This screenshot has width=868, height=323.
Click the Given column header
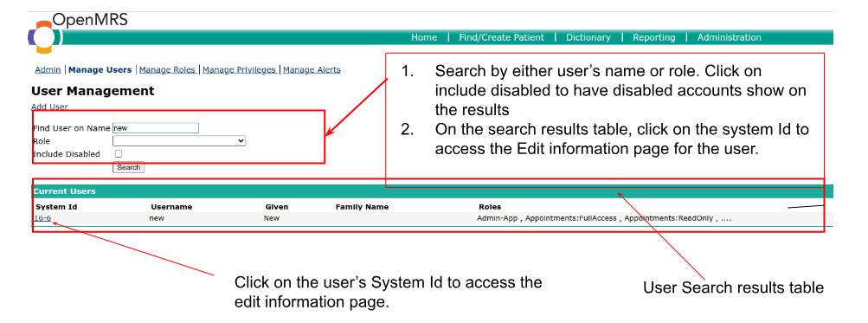[277, 207]
